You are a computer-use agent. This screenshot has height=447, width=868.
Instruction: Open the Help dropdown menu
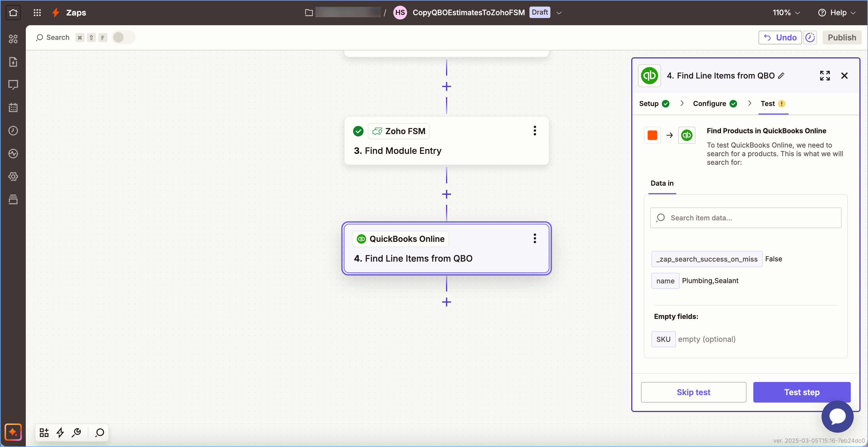click(837, 12)
